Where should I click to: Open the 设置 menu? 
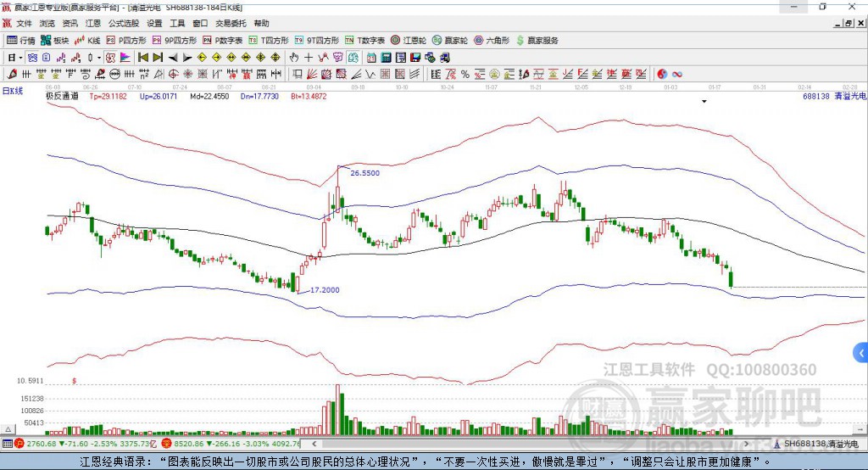click(154, 23)
